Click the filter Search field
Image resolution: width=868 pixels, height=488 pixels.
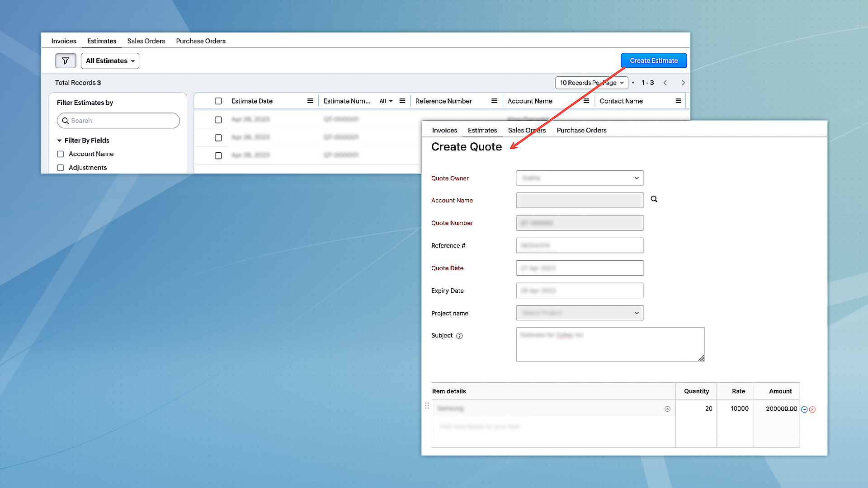click(118, 121)
